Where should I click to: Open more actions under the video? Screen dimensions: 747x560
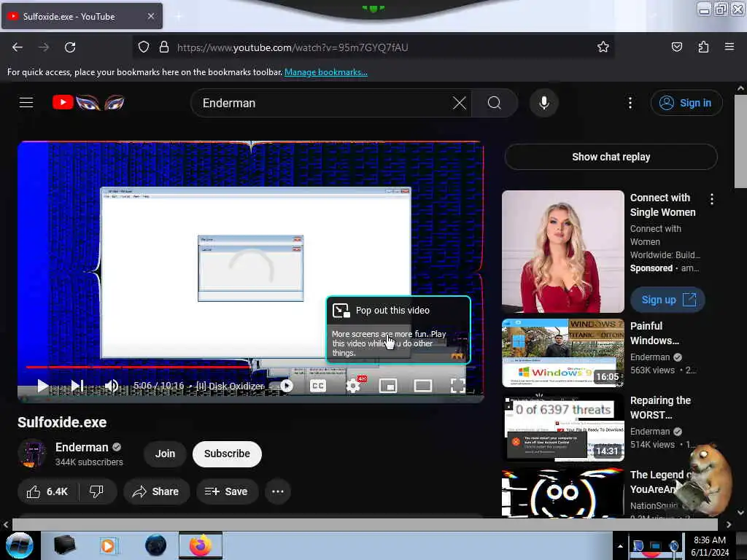click(278, 491)
